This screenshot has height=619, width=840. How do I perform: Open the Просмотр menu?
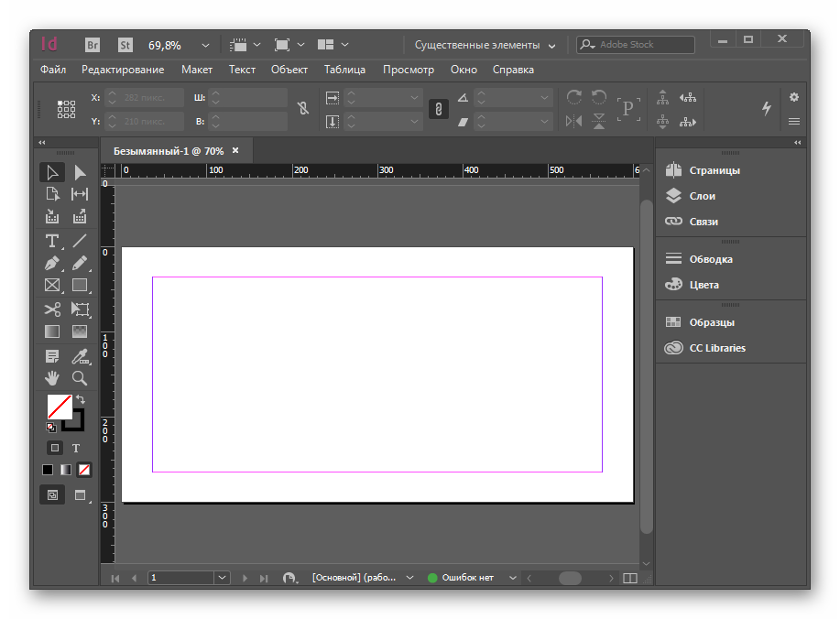click(x=408, y=70)
